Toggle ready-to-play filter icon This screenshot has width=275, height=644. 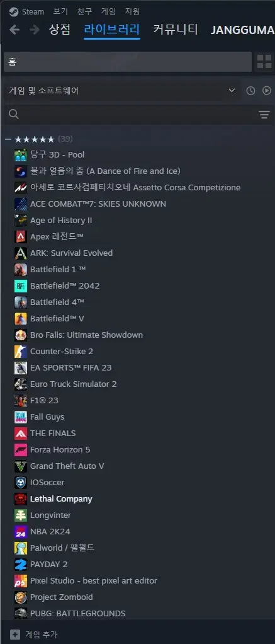267,91
